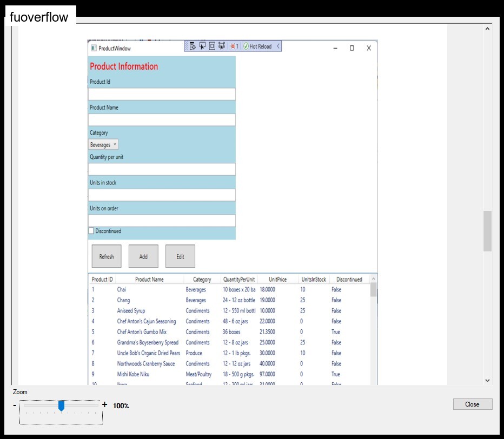Focus the Product Name text box
This screenshot has width=504, height=439.
coord(162,120)
